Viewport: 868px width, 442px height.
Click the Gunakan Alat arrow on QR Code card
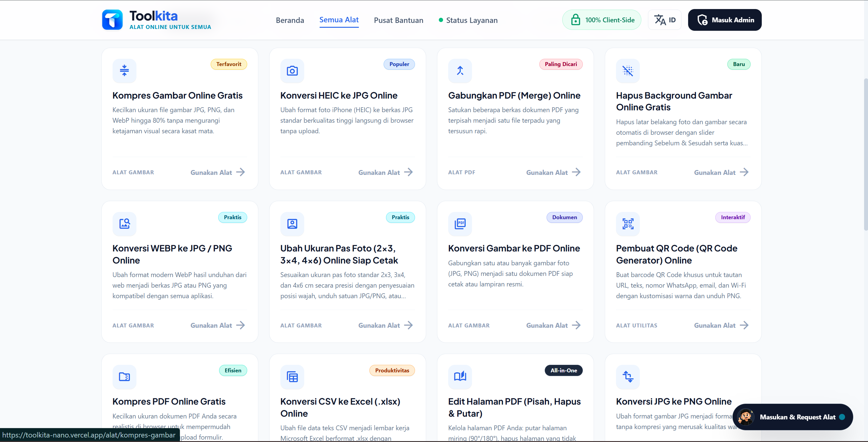(x=744, y=325)
